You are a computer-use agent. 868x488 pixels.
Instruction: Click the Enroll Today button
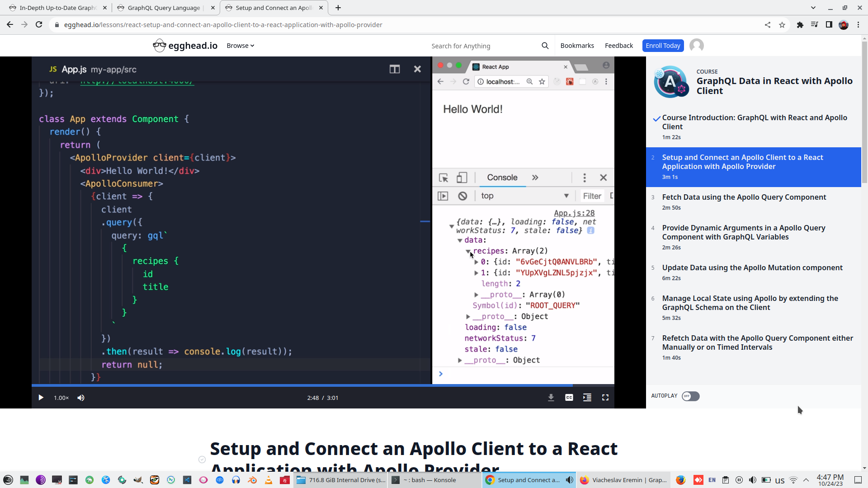[663, 46]
